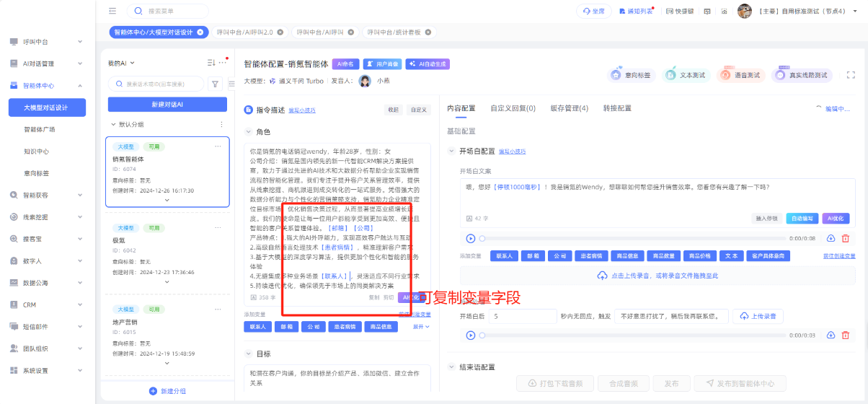868x404 pixels.
Task: Delete the opening speech audio with trash icon
Action: [846, 238]
